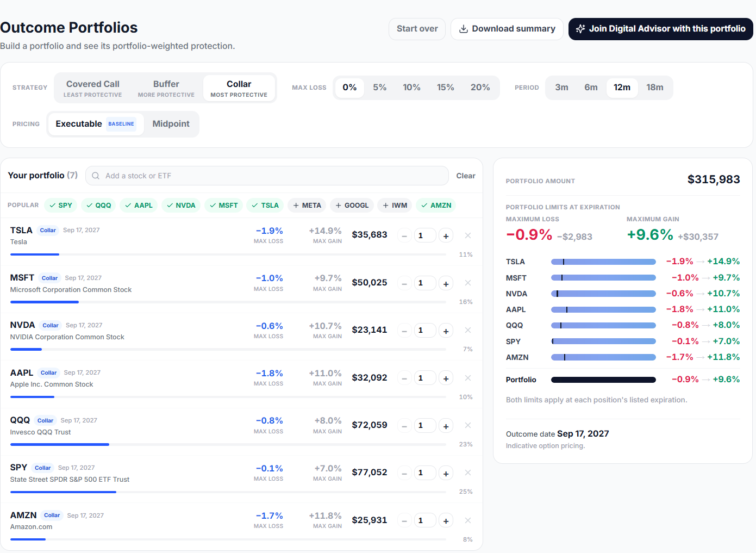Add META from popular chips
This screenshot has height=553, width=756.
click(307, 206)
